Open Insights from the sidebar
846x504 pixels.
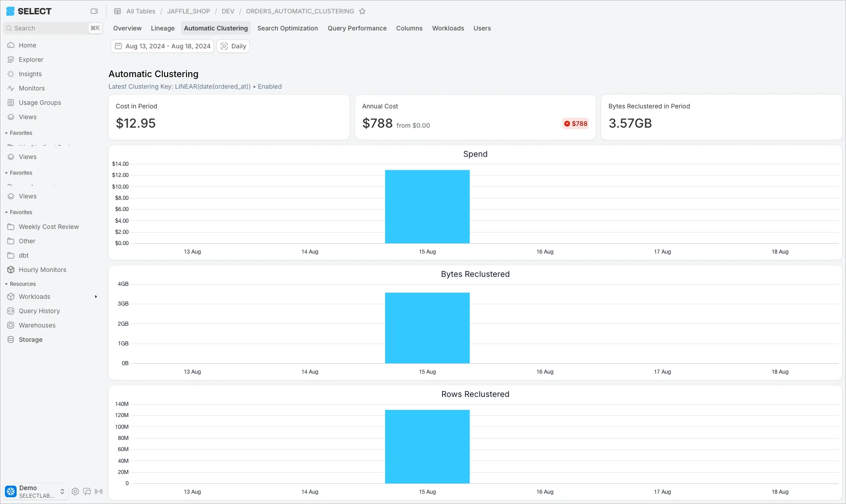[x=30, y=74]
